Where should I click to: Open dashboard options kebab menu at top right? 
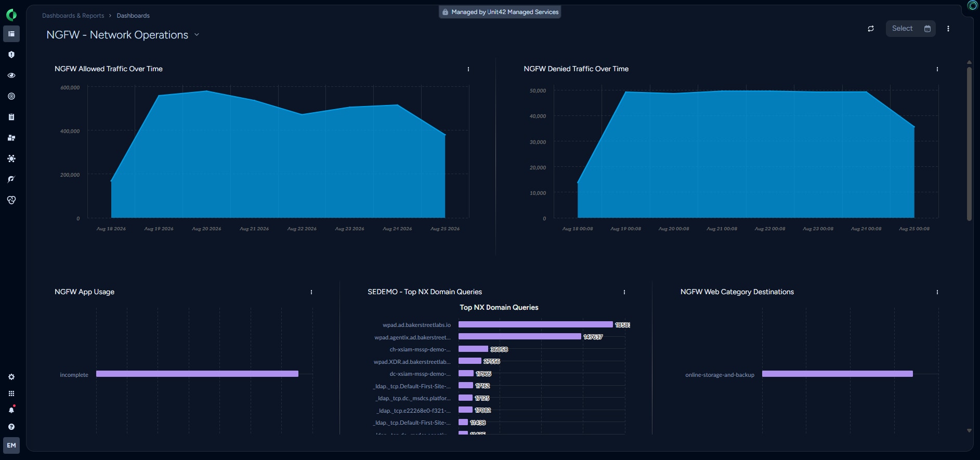point(948,29)
